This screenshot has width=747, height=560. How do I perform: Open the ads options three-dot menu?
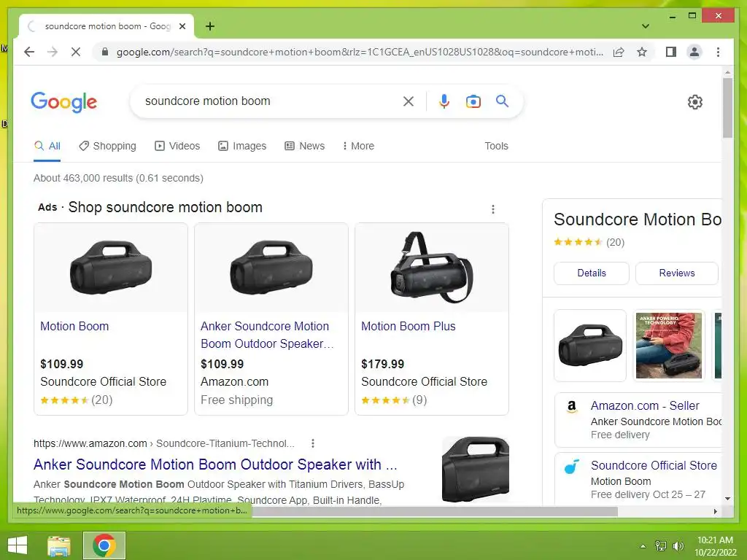492,209
